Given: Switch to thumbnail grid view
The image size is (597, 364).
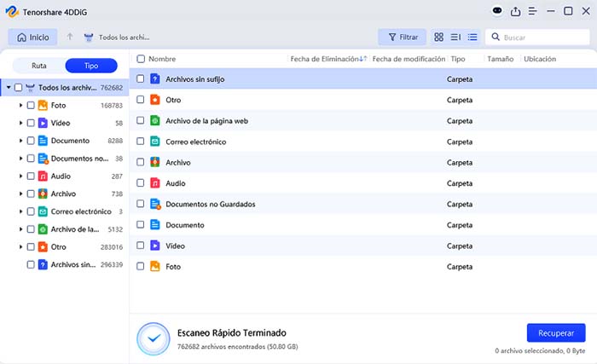Looking at the screenshot, I should coord(438,37).
